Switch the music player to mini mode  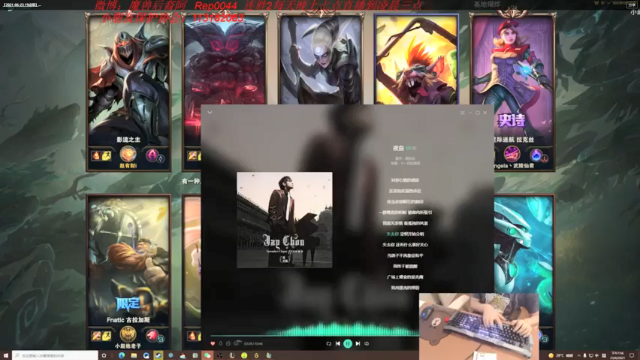[462, 113]
